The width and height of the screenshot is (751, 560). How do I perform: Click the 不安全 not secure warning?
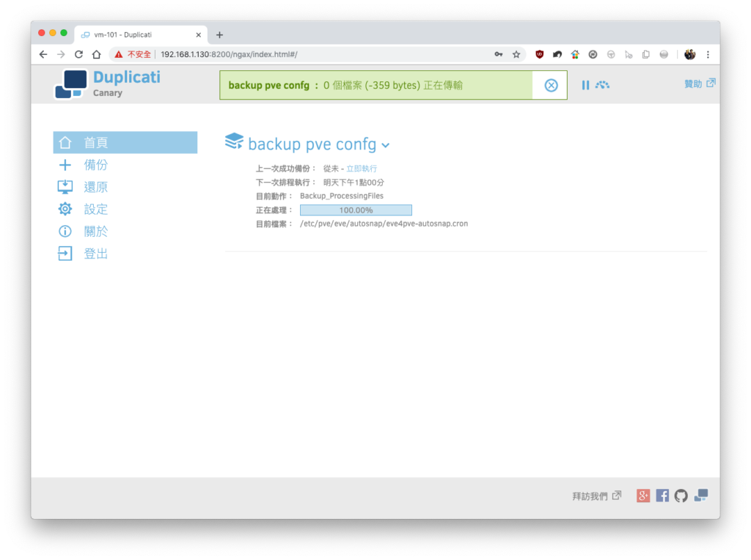point(133,54)
